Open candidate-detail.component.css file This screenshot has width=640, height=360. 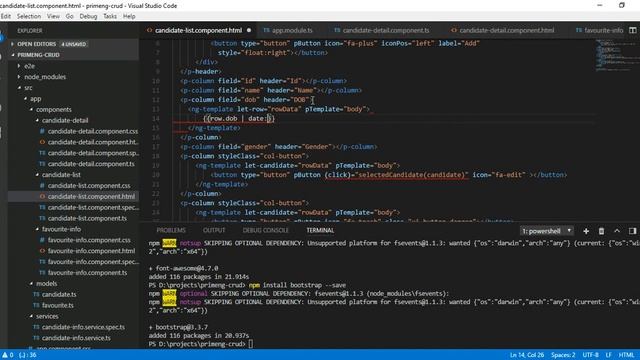pyautogui.click(x=93, y=131)
